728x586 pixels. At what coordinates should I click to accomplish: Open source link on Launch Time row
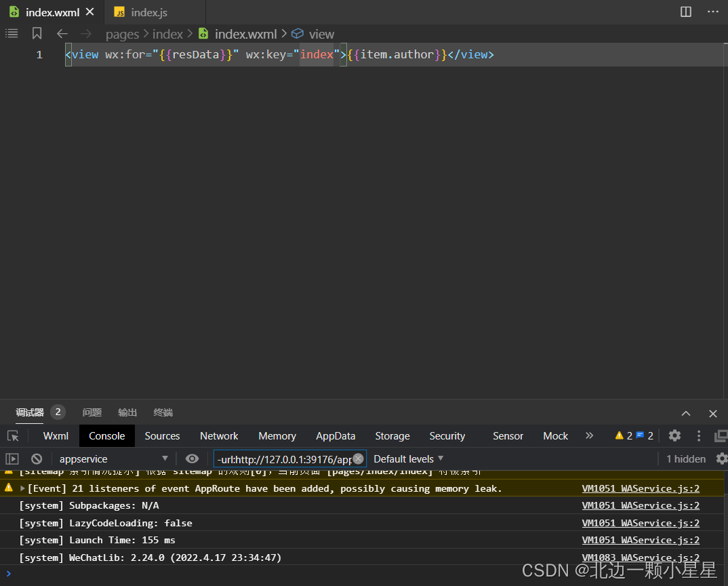click(641, 541)
